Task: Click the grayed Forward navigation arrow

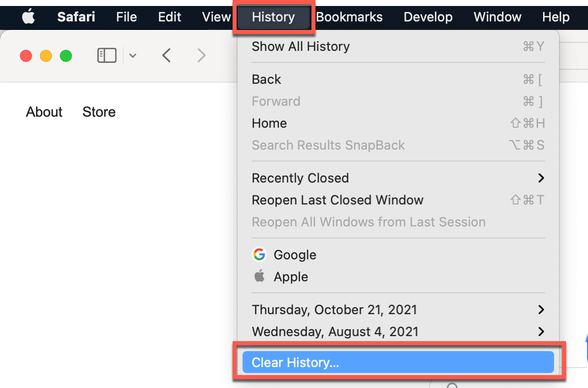Action: coord(201,55)
